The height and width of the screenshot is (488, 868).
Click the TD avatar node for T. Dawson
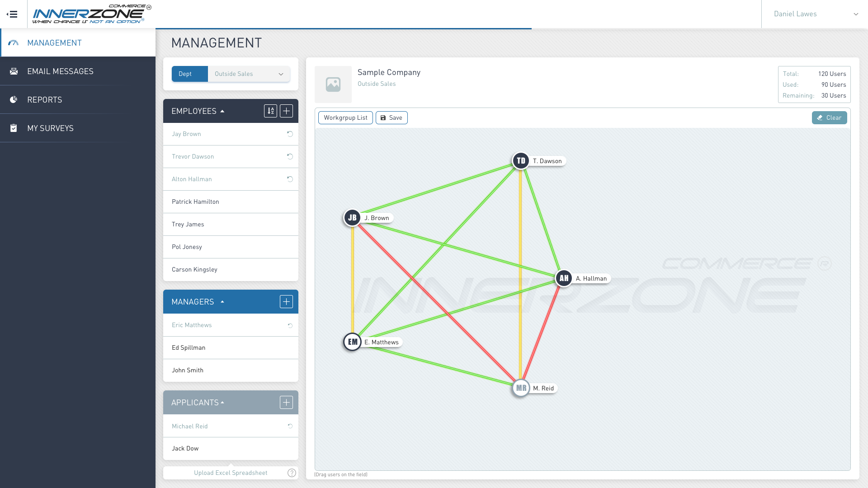tap(521, 161)
